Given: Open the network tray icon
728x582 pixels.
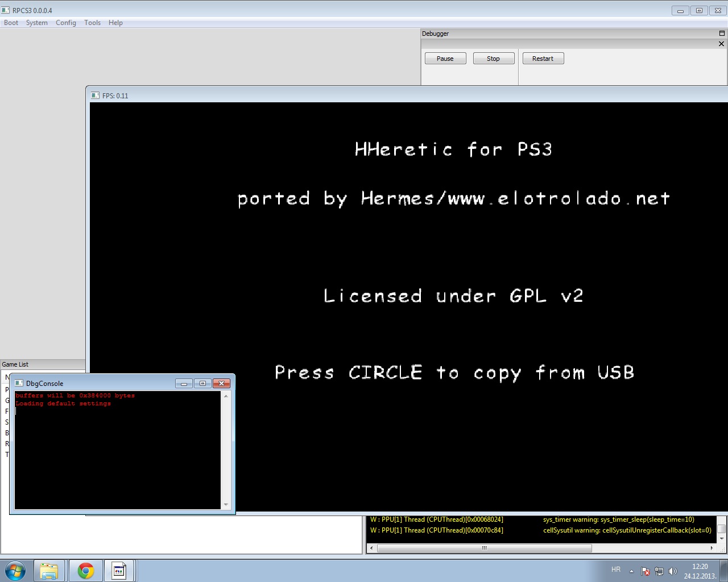Looking at the screenshot, I should coord(659,571).
